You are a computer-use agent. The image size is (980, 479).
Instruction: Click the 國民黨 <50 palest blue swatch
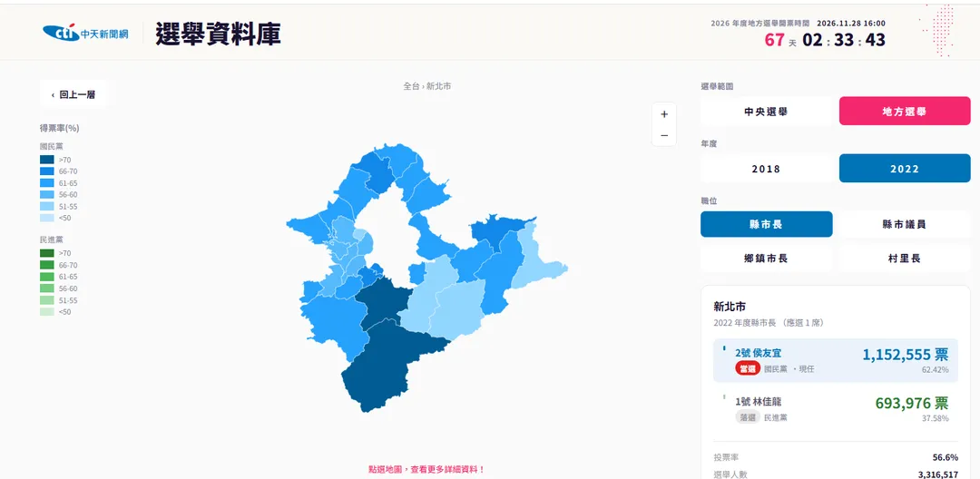click(47, 218)
